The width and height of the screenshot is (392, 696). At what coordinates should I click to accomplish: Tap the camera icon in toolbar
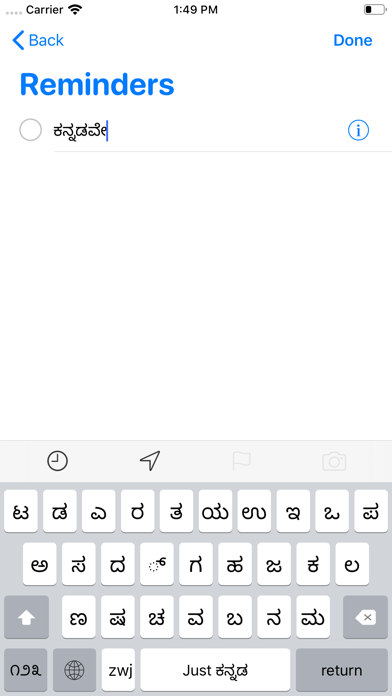(334, 462)
